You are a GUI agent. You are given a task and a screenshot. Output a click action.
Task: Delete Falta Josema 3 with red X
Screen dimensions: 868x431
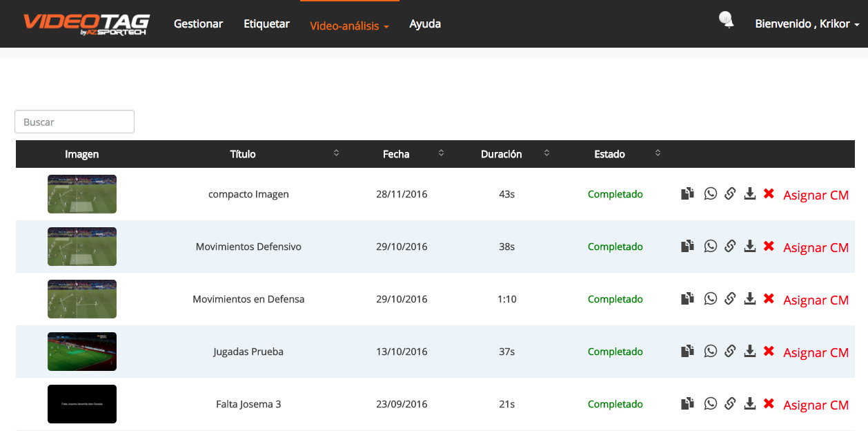coord(769,404)
